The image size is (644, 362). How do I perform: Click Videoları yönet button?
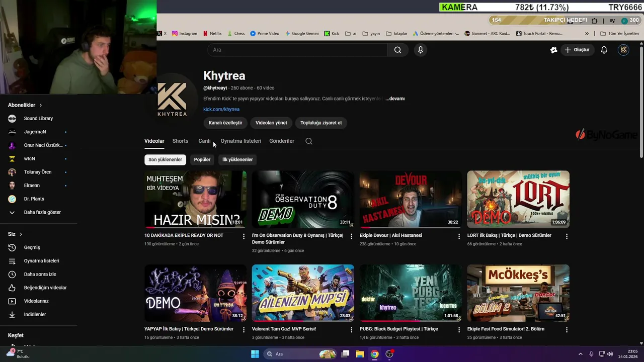[271, 123]
